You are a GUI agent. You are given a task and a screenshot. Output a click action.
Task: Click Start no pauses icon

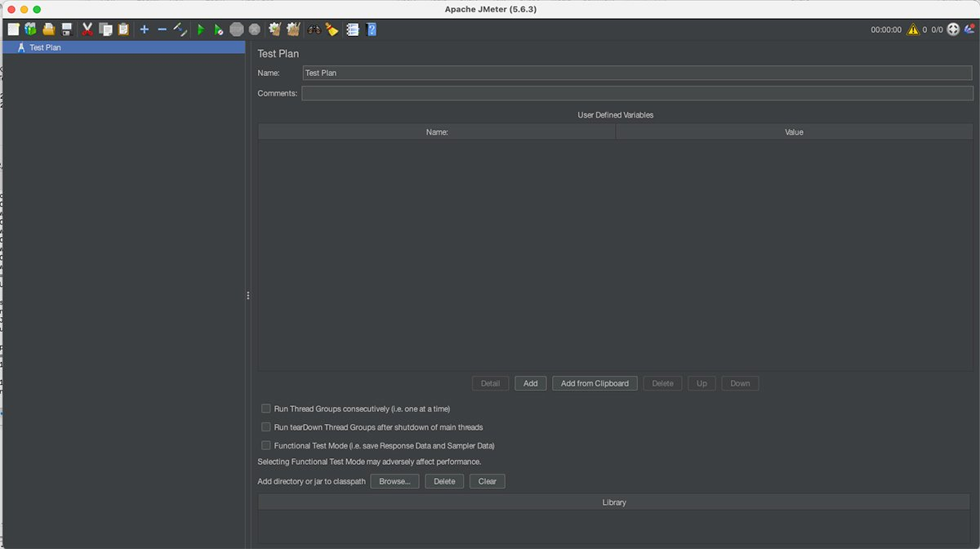click(218, 29)
